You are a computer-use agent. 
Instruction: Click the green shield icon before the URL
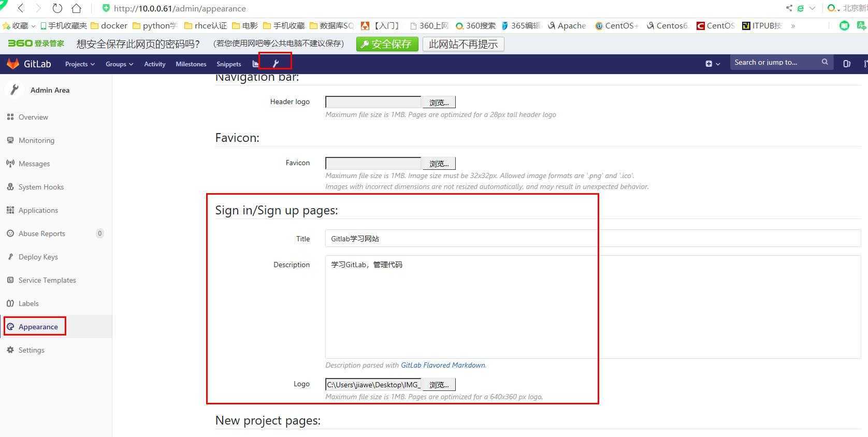(106, 8)
